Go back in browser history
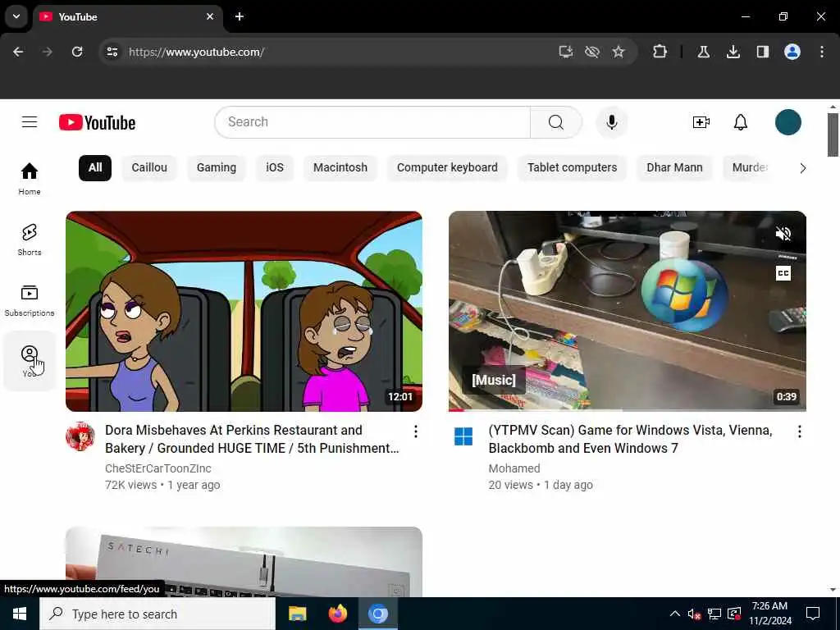 pyautogui.click(x=18, y=52)
